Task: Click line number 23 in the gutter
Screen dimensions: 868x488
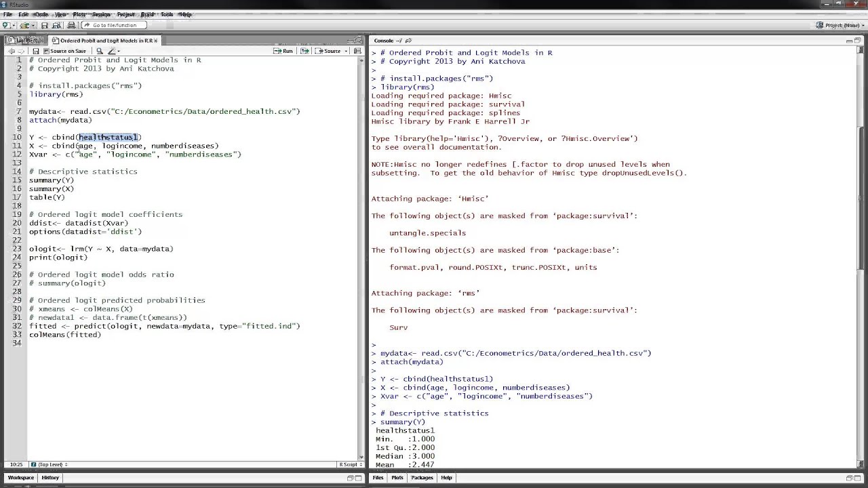Action: tap(16, 249)
